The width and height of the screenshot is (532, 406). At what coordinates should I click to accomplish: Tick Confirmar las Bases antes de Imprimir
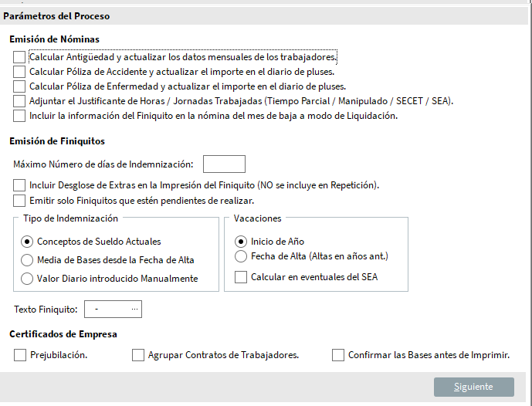click(x=338, y=355)
